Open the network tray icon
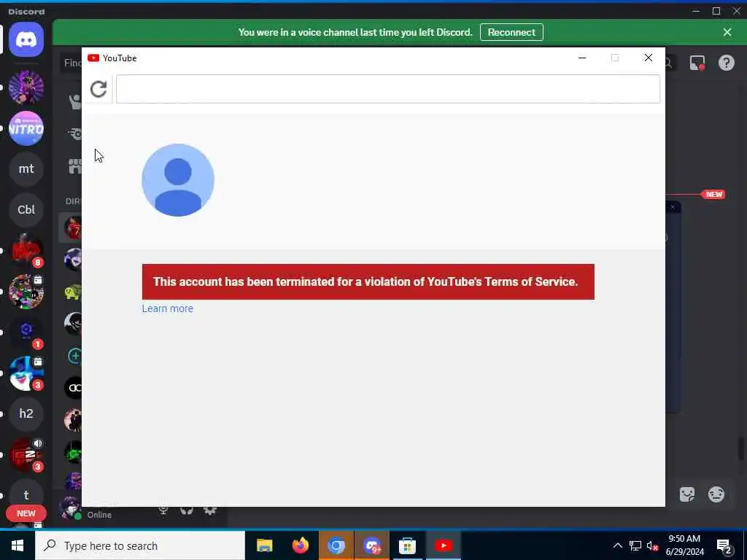Image resolution: width=747 pixels, height=560 pixels. tap(635, 545)
